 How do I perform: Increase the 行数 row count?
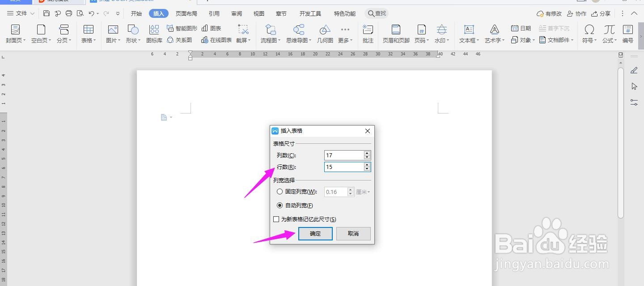tap(367, 165)
